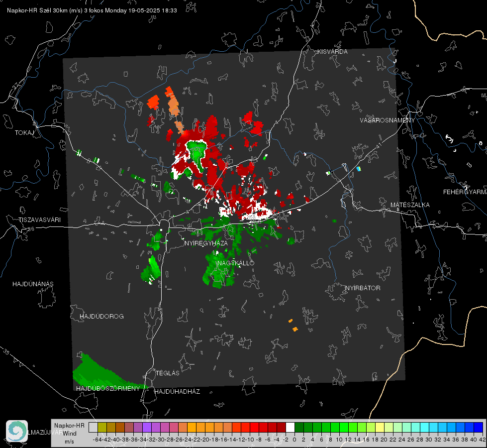Click the HAJDÚDOROG town label
Viewport: 487px width, 448px height.
click(x=101, y=317)
